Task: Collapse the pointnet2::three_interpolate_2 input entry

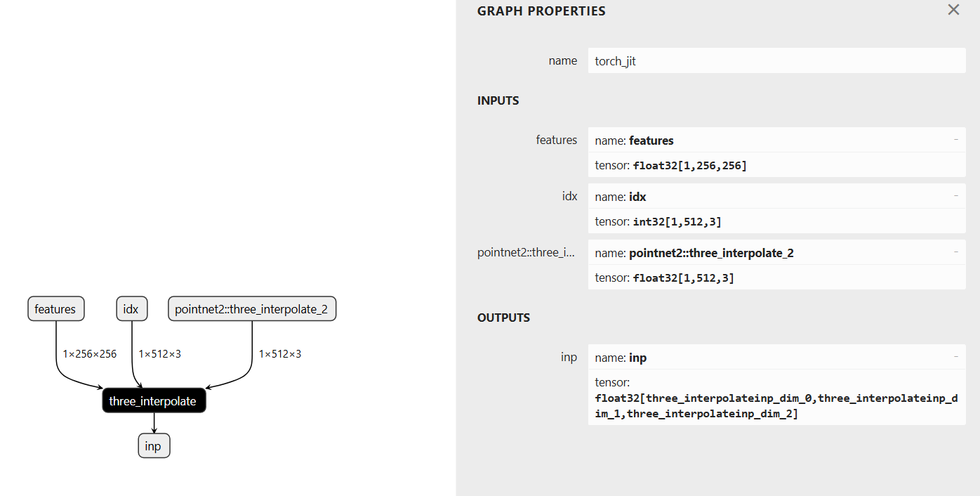Action: coord(955,252)
